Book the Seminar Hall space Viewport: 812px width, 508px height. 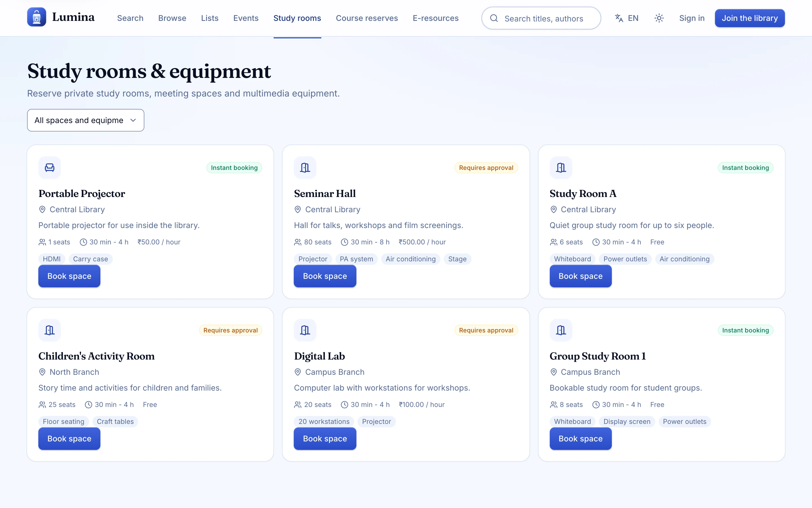point(325,276)
